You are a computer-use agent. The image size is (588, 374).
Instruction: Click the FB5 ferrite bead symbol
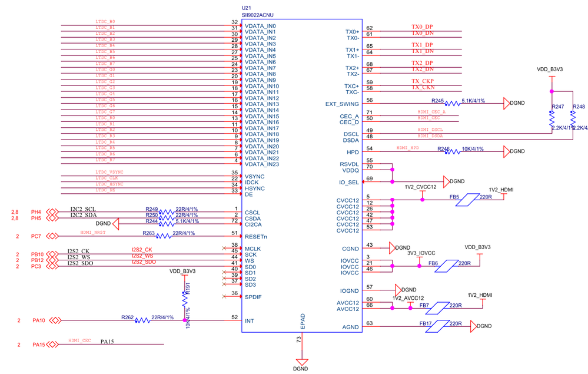pyautogui.click(x=467, y=200)
